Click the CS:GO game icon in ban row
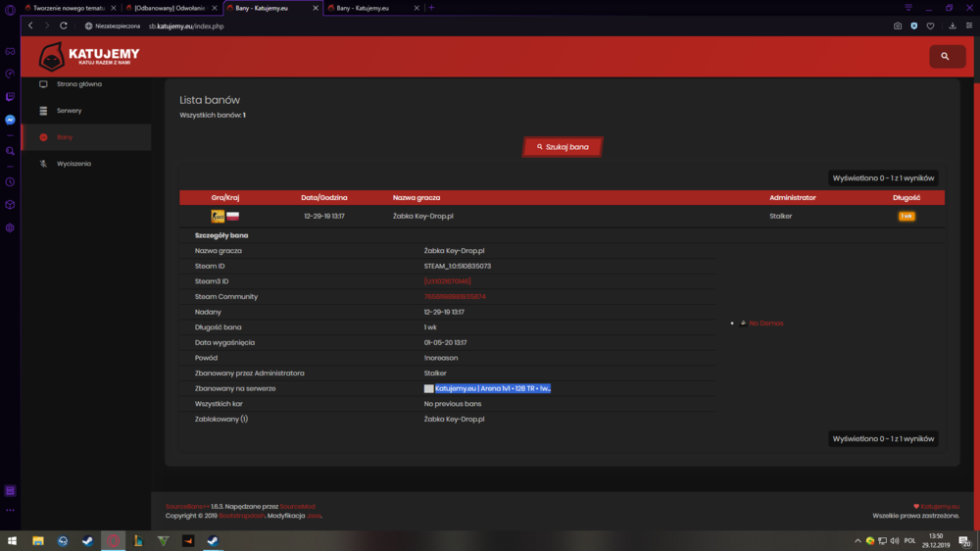The image size is (980, 551). tap(218, 216)
